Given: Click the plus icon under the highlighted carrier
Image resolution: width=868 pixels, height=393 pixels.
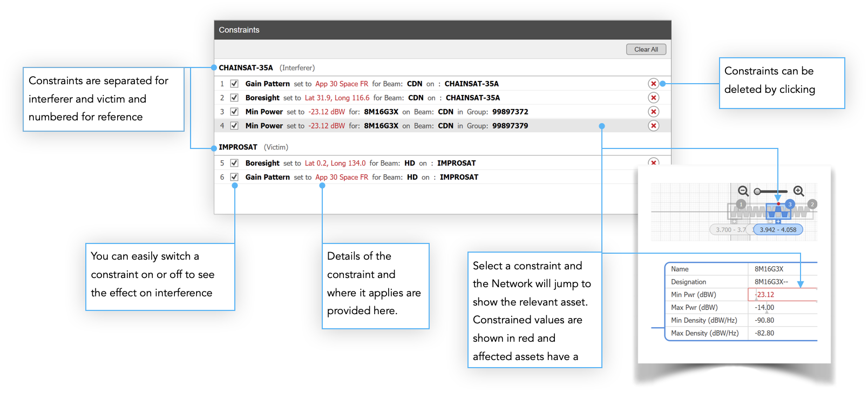Looking at the screenshot, I should pyautogui.click(x=778, y=221).
